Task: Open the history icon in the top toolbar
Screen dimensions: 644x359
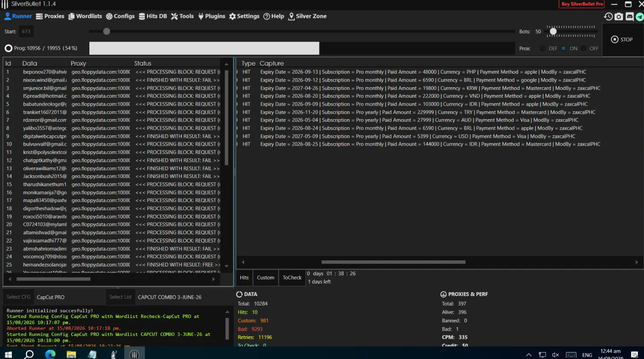Action: point(608,17)
